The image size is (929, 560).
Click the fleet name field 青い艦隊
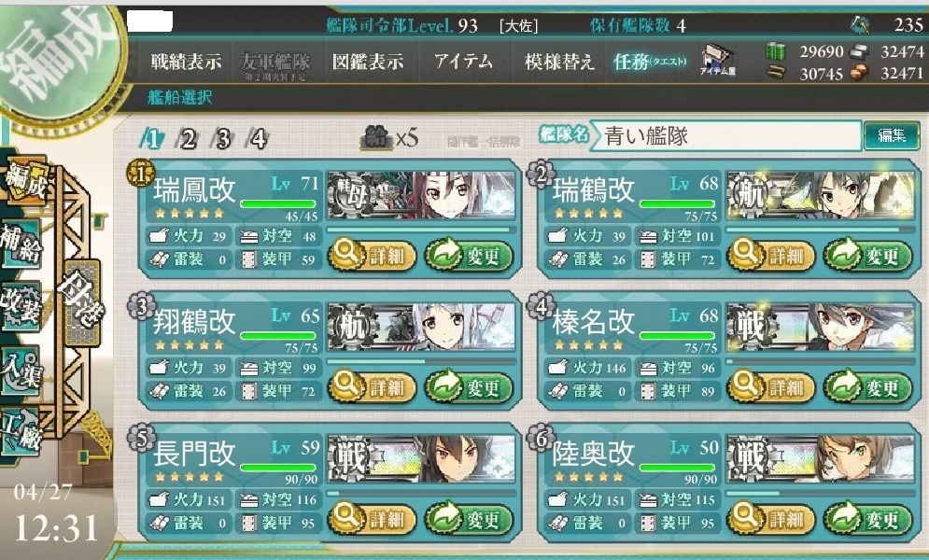point(725,135)
